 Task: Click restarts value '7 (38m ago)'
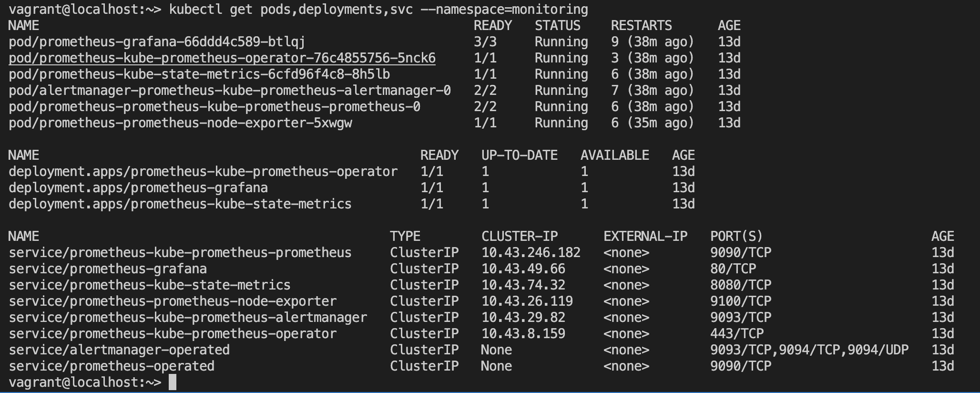point(653,91)
